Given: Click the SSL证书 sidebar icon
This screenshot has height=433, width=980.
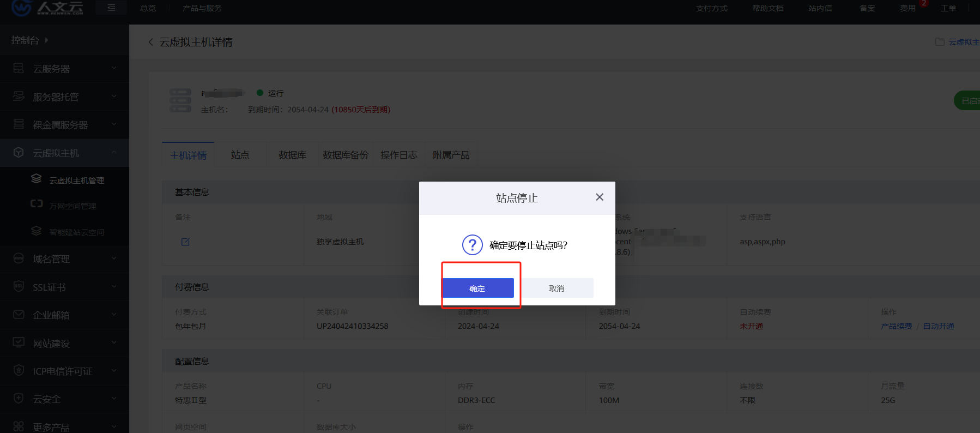Looking at the screenshot, I should point(19,286).
